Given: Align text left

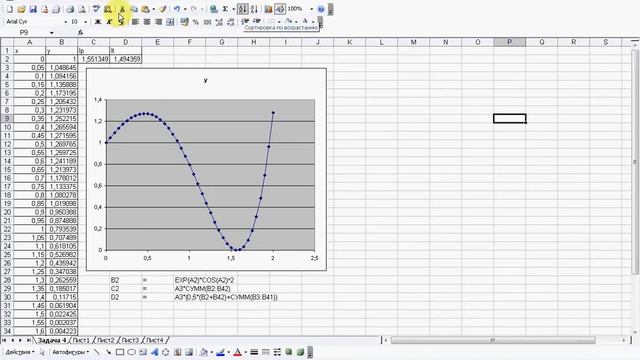Looking at the screenshot, I should [135, 22].
